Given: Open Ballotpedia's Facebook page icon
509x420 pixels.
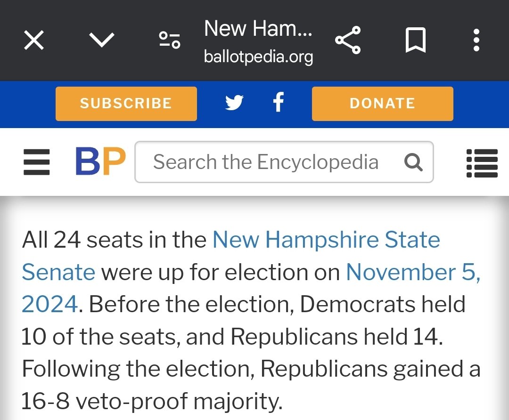Looking at the screenshot, I should [279, 103].
